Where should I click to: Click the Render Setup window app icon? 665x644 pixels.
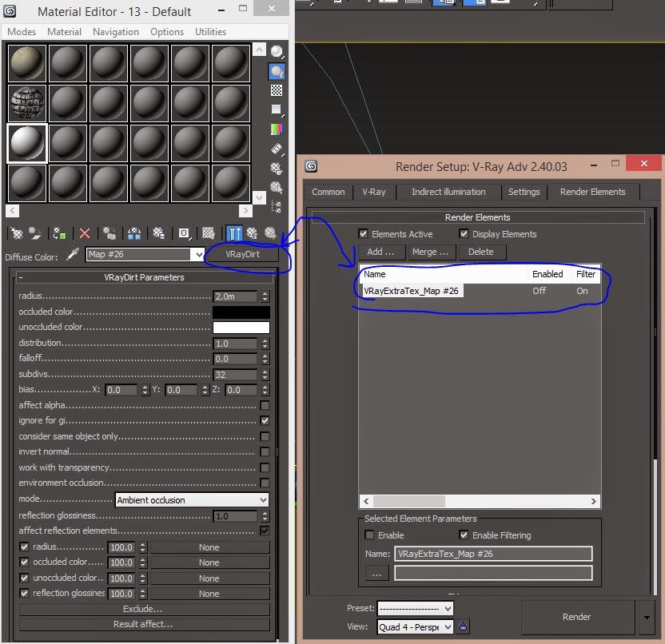[x=311, y=166]
